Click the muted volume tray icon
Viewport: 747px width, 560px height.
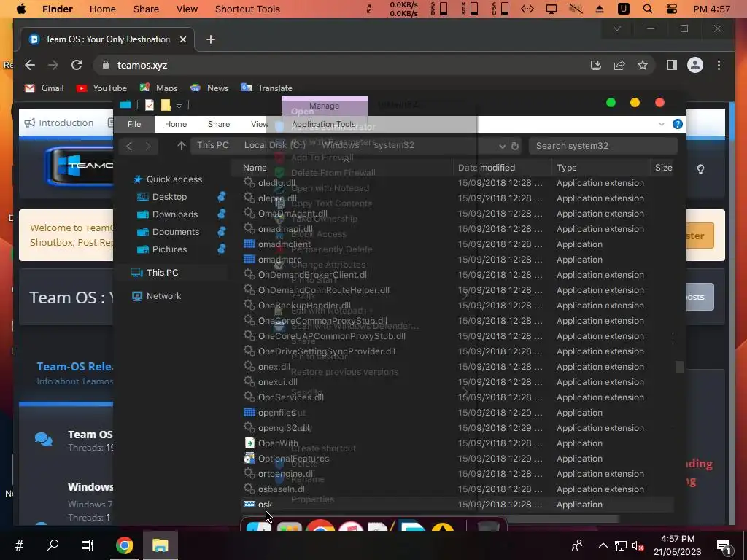tap(638, 545)
